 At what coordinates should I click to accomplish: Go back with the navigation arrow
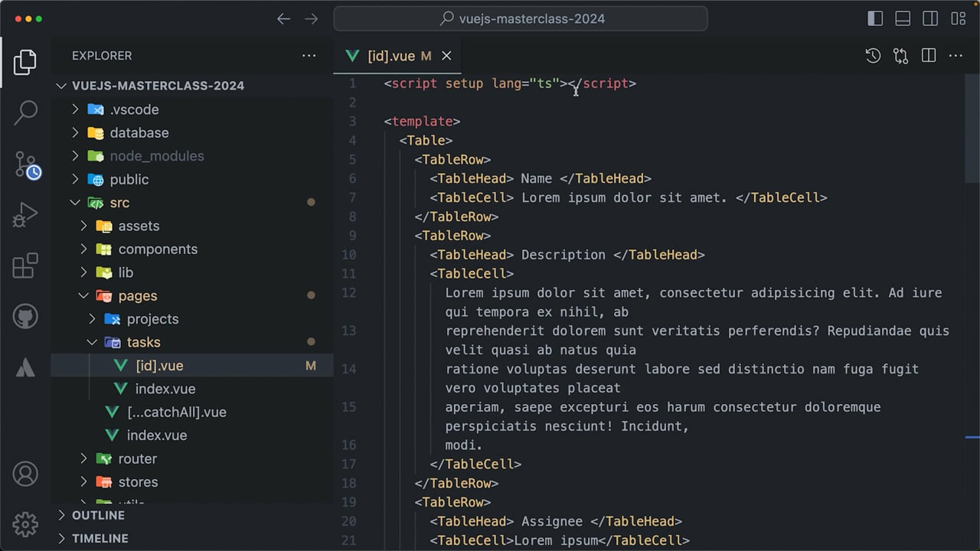click(284, 19)
